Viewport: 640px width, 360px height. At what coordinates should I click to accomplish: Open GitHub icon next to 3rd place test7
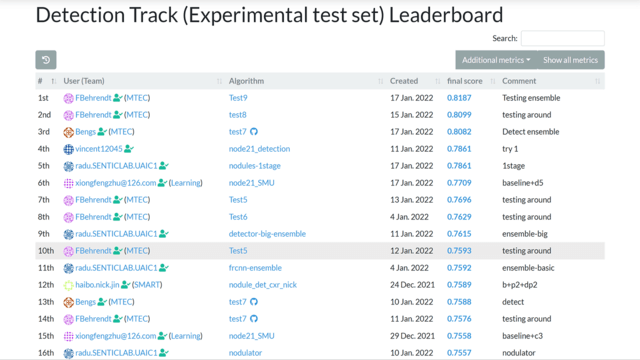[254, 132]
